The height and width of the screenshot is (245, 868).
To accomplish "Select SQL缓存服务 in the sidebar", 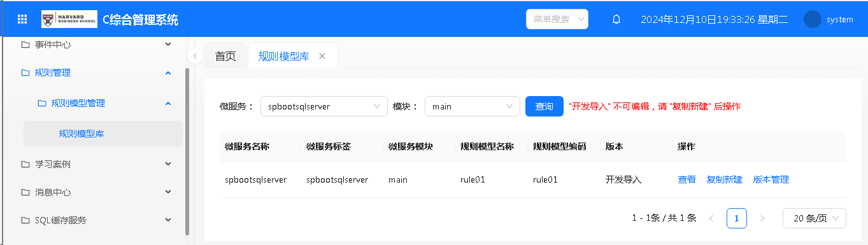I will tap(60, 220).
